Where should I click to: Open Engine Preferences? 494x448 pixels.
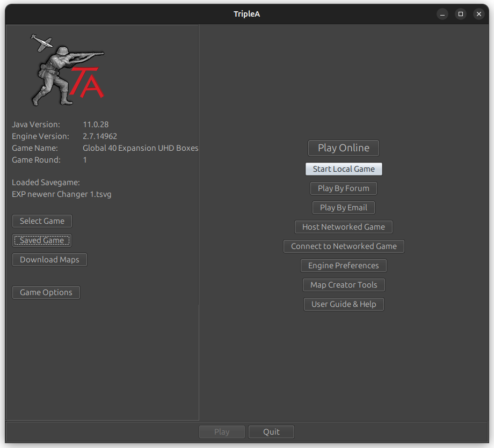343,265
